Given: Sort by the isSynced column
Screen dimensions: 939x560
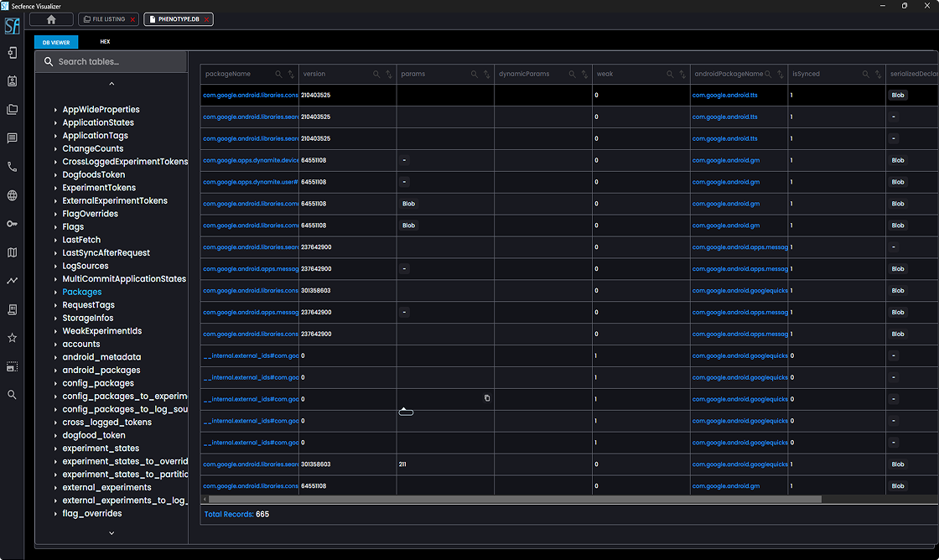Looking at the screenshot, I should [878, 75].
